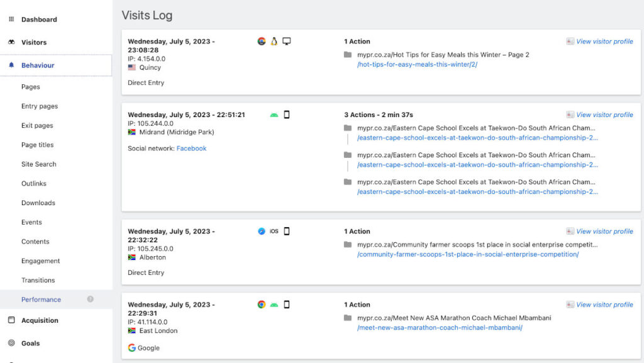Viewport: 644px width, 363px height.
Task: Click the Goals target icon
Action: [11, 343]
